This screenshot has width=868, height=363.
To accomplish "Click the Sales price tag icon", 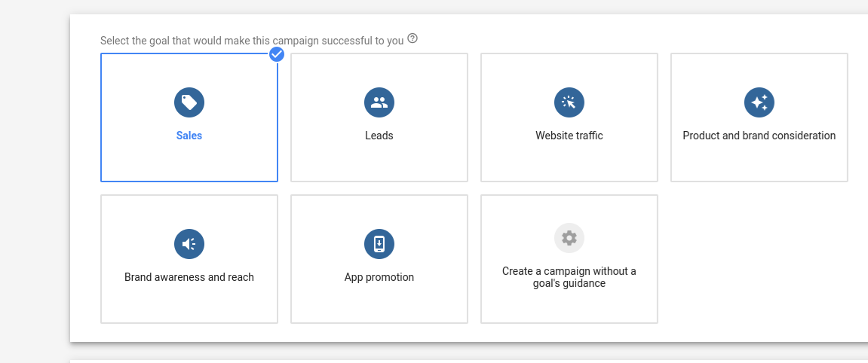I will [x=189, y=102].
